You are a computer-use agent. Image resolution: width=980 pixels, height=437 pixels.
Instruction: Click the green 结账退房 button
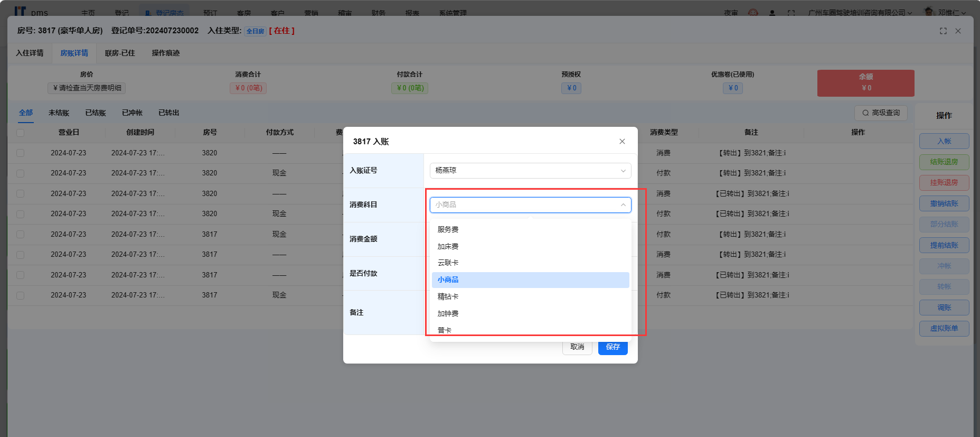[944, 162]
